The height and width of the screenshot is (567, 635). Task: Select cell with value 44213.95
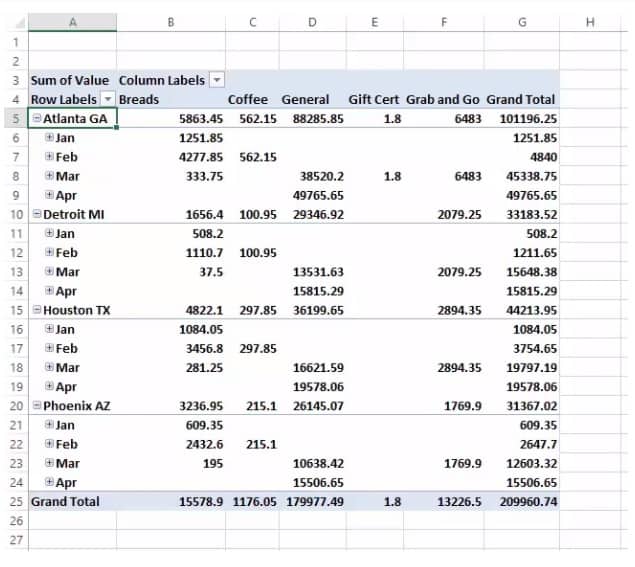(522, 310)
